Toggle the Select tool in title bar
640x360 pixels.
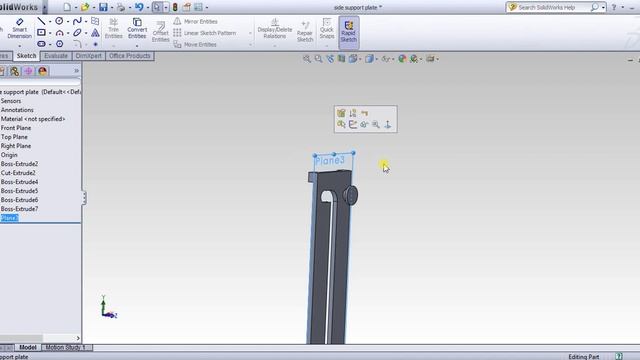click(157, 7)
